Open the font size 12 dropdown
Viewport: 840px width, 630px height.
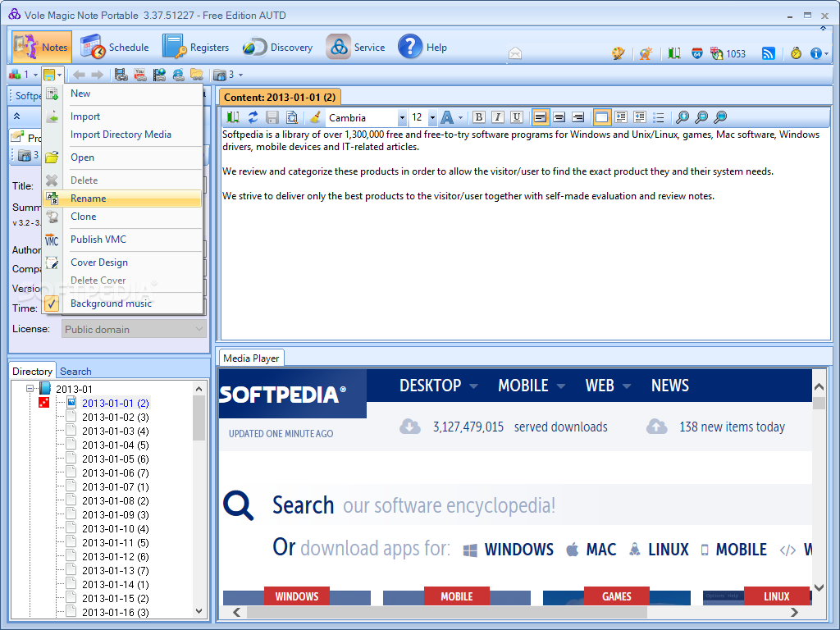pos(432,117)
